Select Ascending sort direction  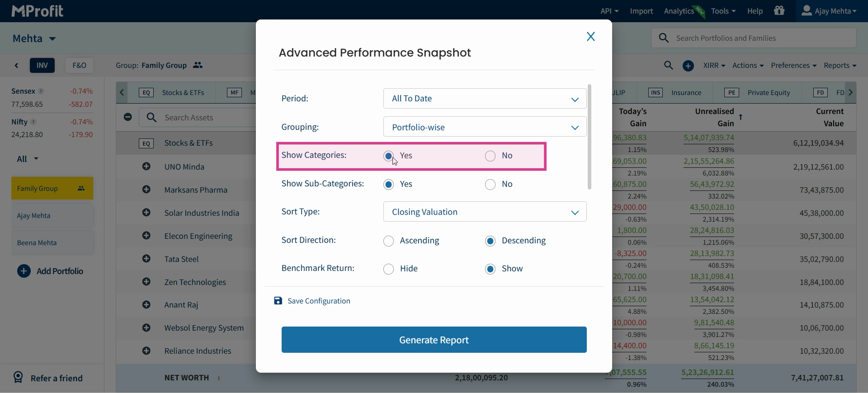coord(388,241)
